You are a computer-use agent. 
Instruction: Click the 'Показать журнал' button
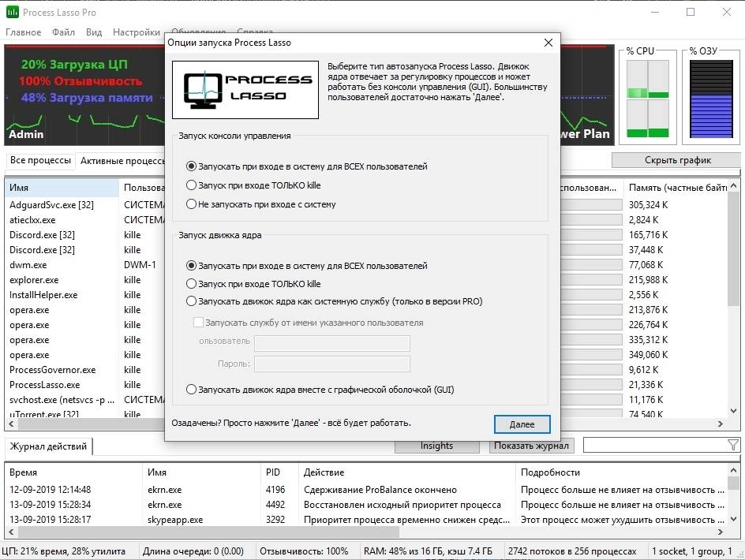(x=531, y=446)
